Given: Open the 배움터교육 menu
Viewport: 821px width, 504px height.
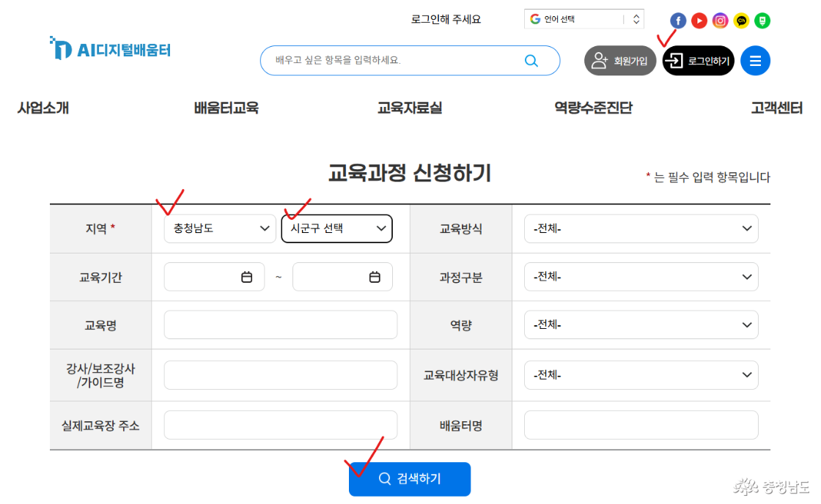Looking at the screenshot, I should (x=227, y=108).
